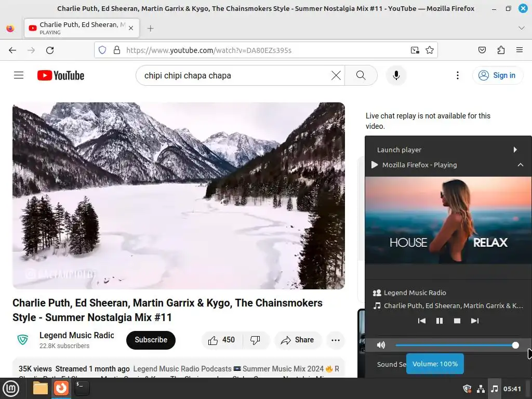
Task: Launch the Terminal from the panel
Action: pyautogui.click(x=82, y=388)
